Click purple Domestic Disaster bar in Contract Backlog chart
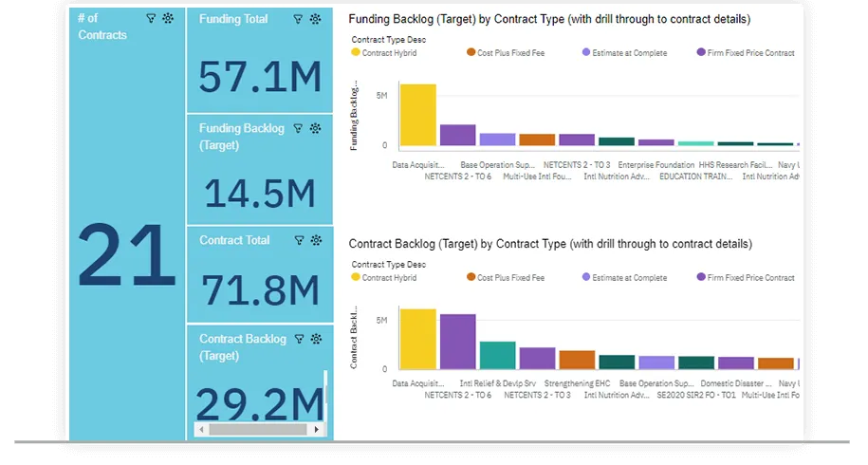The width and height of the screenshot is (868, 465). click(736, 363)
